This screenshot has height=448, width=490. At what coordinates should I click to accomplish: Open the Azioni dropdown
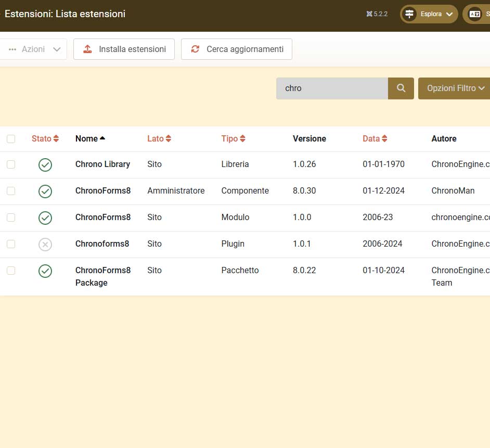34,49
